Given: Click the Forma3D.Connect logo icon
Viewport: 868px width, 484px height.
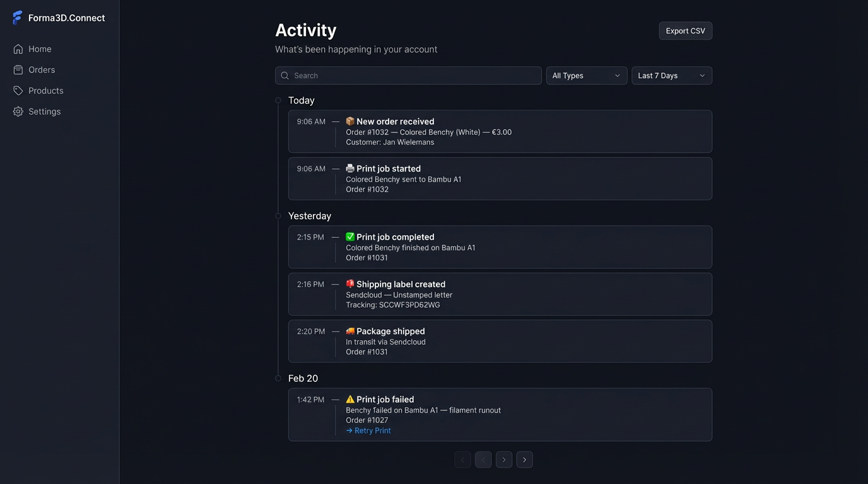Looking at the screenshot, I should (x=16, y=17).
